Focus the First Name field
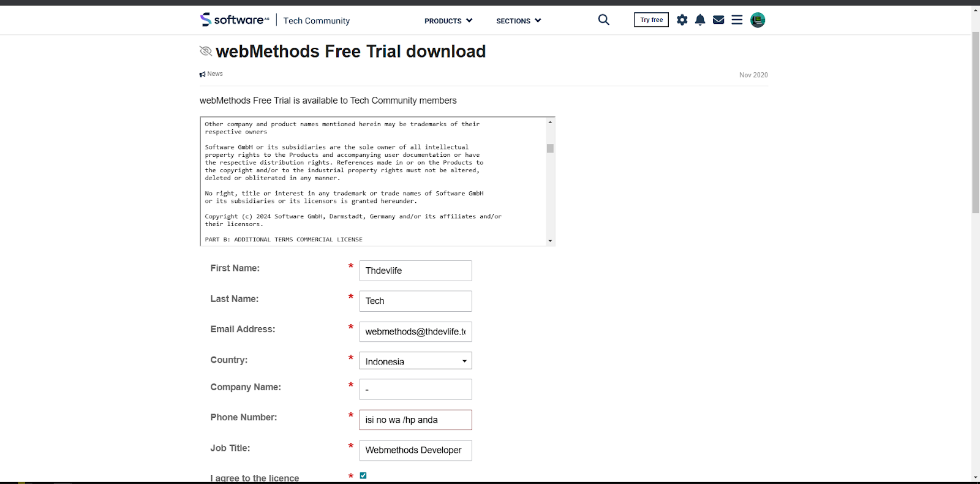This screenshot has height=484, width=980. pos(415,271)
